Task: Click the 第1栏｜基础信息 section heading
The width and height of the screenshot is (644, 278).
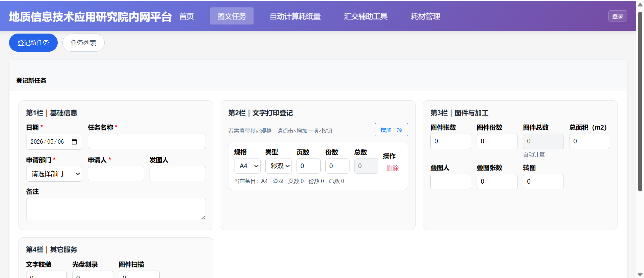Action: click(52, 113)
